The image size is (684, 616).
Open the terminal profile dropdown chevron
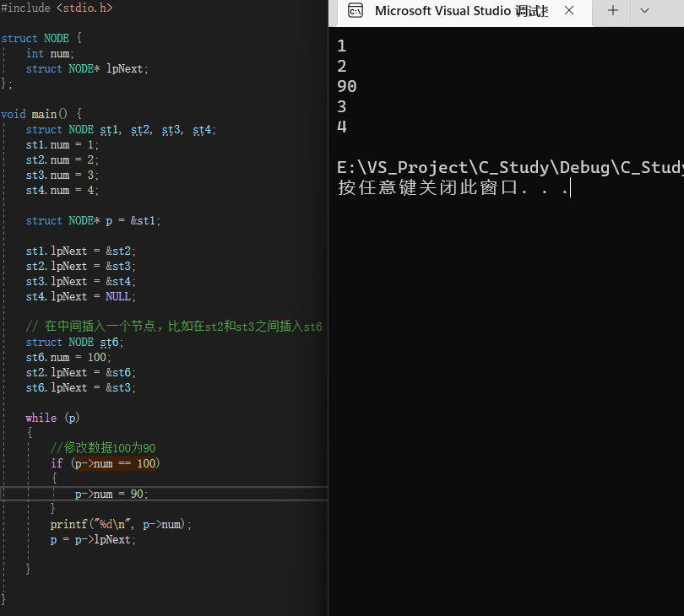(644, 11)
